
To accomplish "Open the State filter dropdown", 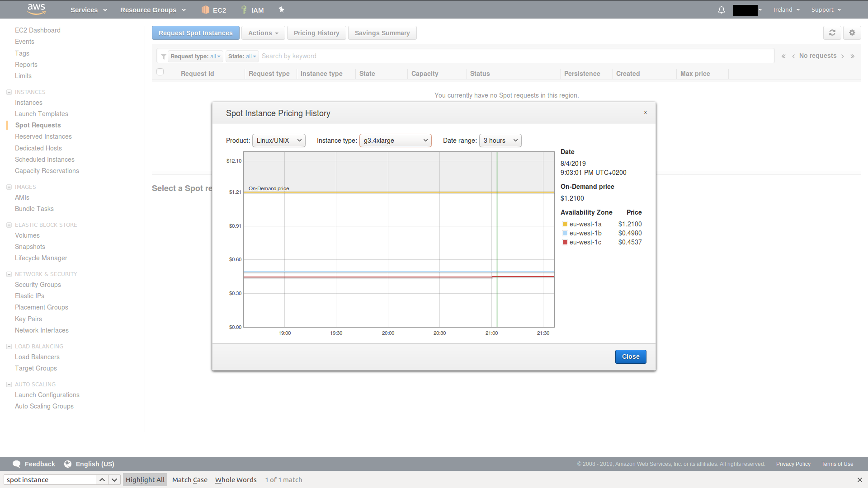I will [242, 56].
